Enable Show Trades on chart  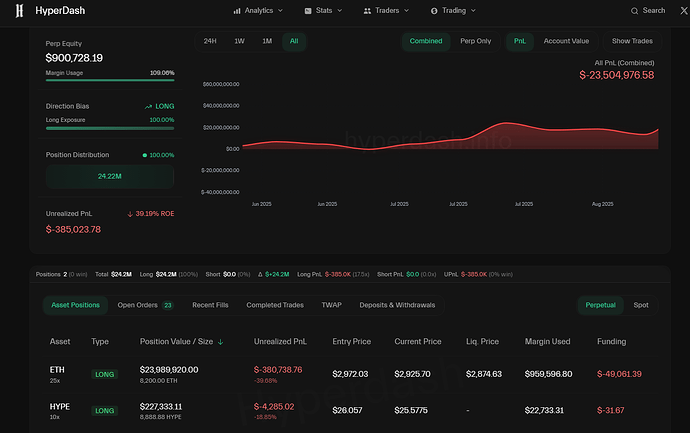point(632,41)
